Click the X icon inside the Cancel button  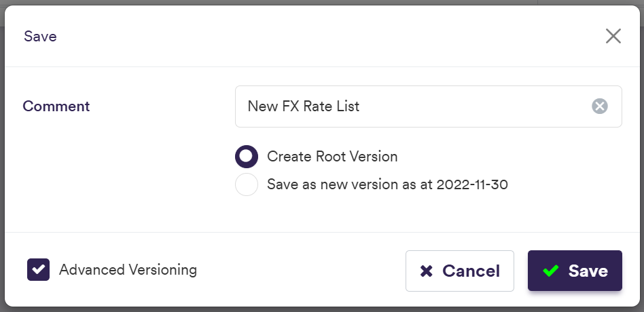click(x=427, y=271)
